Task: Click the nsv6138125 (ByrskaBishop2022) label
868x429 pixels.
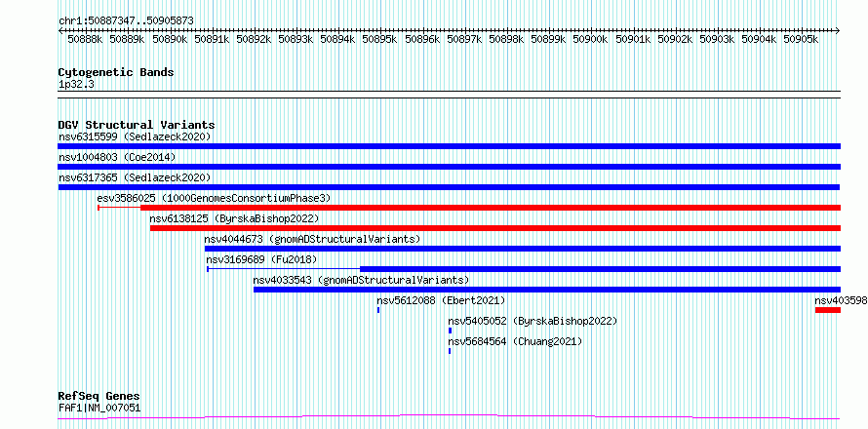Action: (x=234, y=218)
